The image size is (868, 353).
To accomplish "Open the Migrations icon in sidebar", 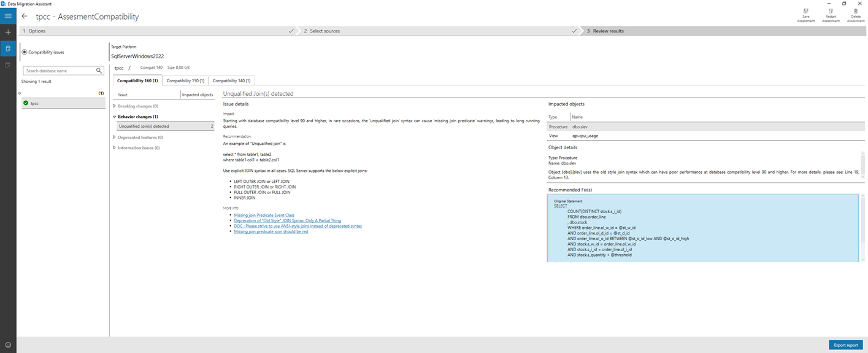I will pyautogui.click(x=8, y=64).
